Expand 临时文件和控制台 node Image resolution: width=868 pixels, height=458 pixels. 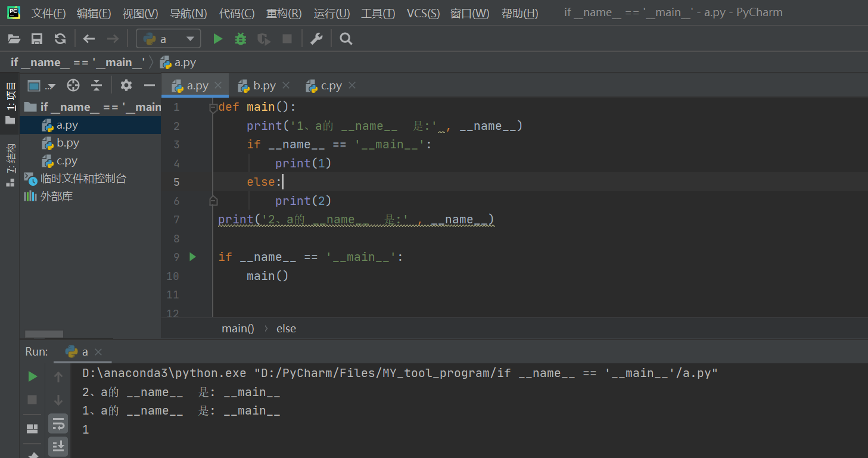click(76, 179)
